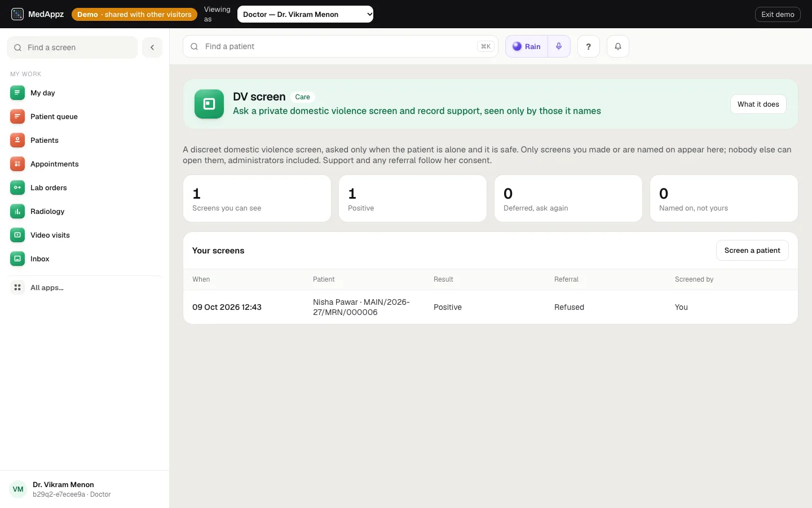Click the Named on, not yours card
The image size is (812, 508).
pyautogui.click(x=724, y=198)
